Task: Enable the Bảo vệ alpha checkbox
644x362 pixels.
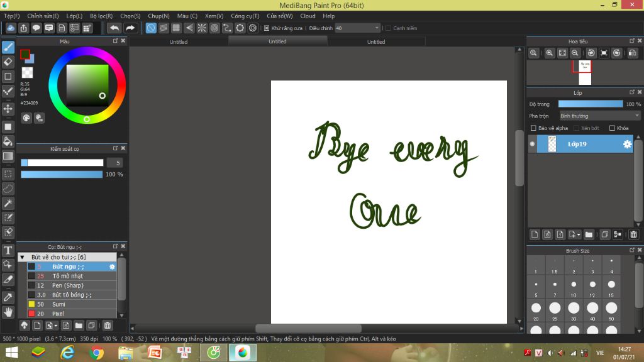Action: pyautogui.click(x=533, y=128)
